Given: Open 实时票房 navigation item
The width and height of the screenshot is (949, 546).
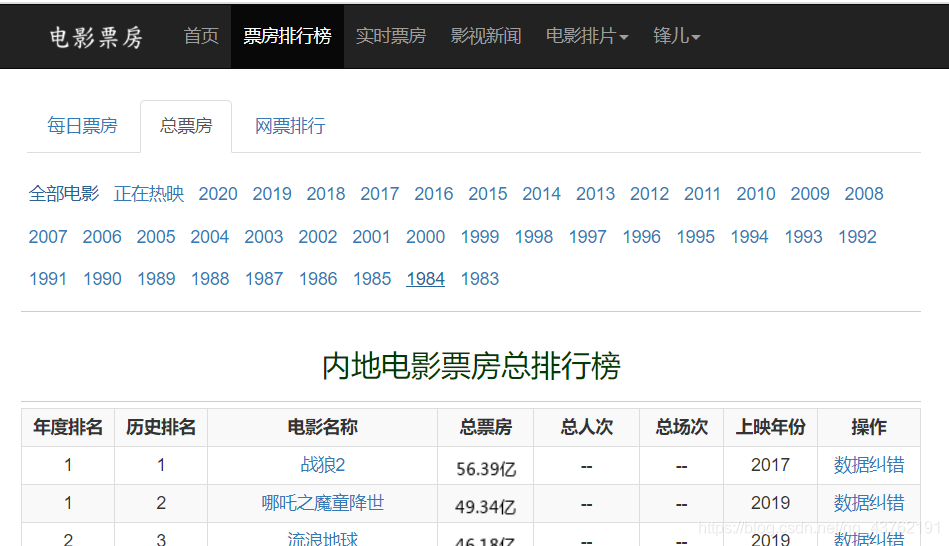Looking at the screenshot, I should coord(391,36).
